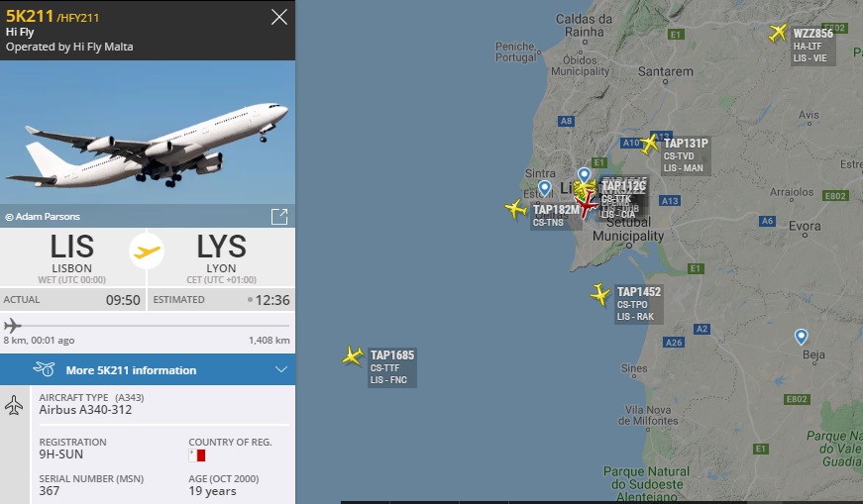Click the flight progress bar plane marker

tap(12, 325)
